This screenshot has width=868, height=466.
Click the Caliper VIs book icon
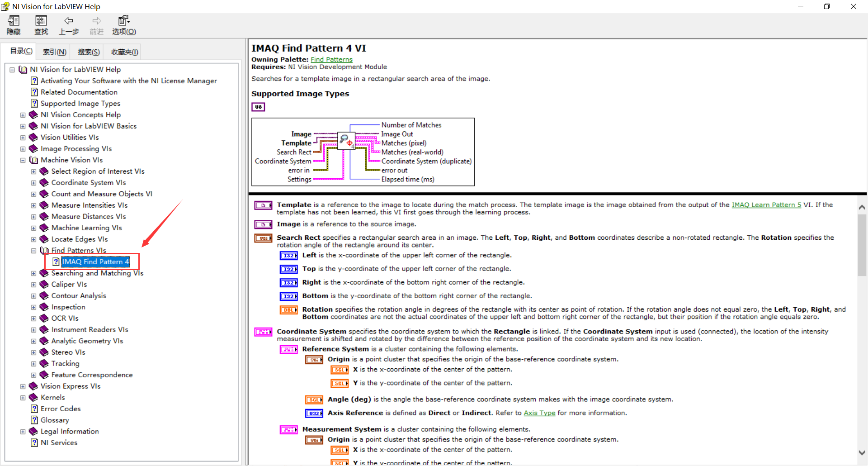(x=44, y=284)
